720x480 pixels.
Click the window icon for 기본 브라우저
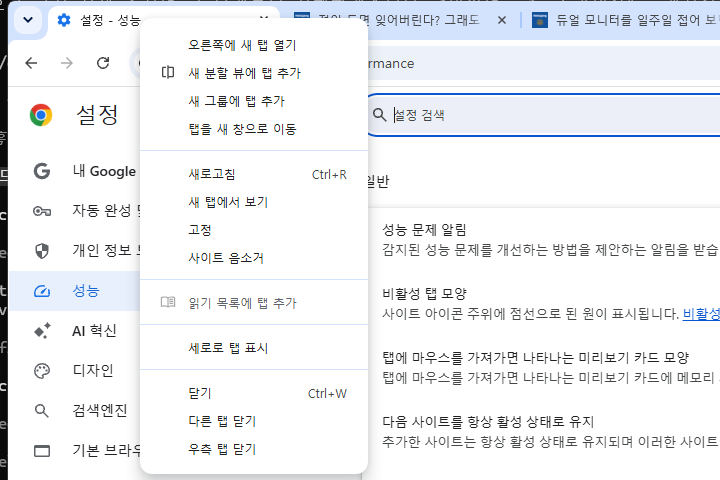(42, 451)
